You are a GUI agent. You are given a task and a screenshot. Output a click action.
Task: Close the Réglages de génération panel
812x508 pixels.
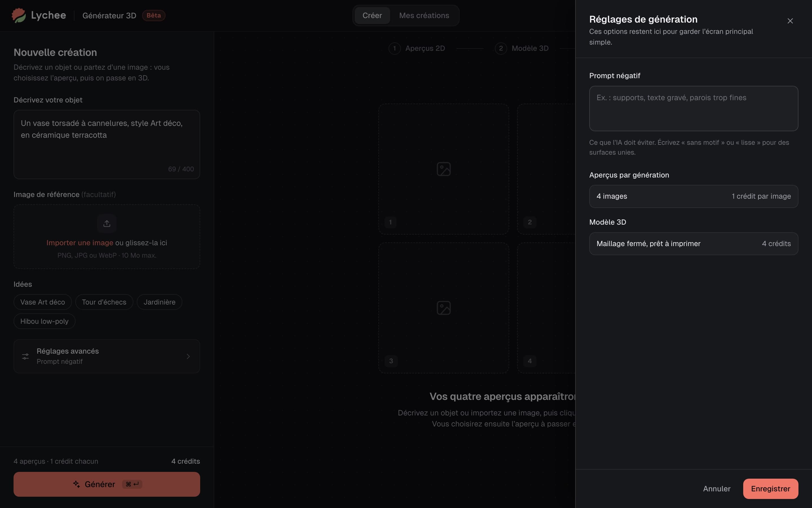(790, 21)
